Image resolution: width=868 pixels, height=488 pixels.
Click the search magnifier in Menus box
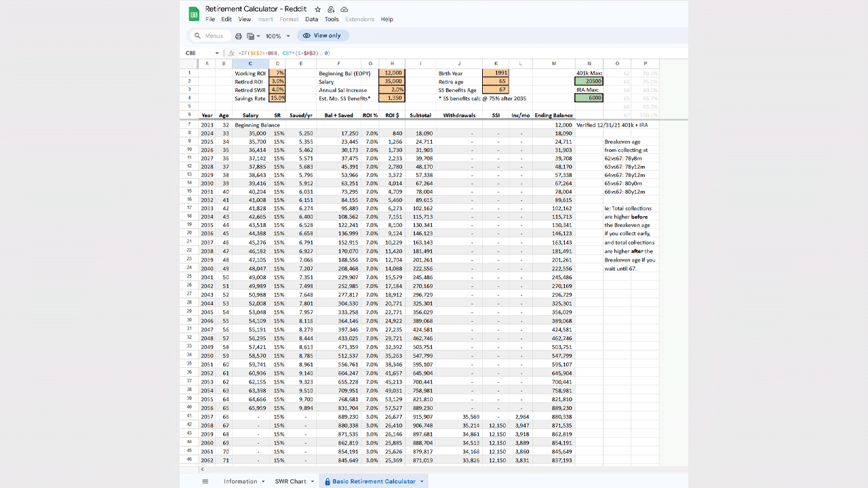[x=197, y=36]
